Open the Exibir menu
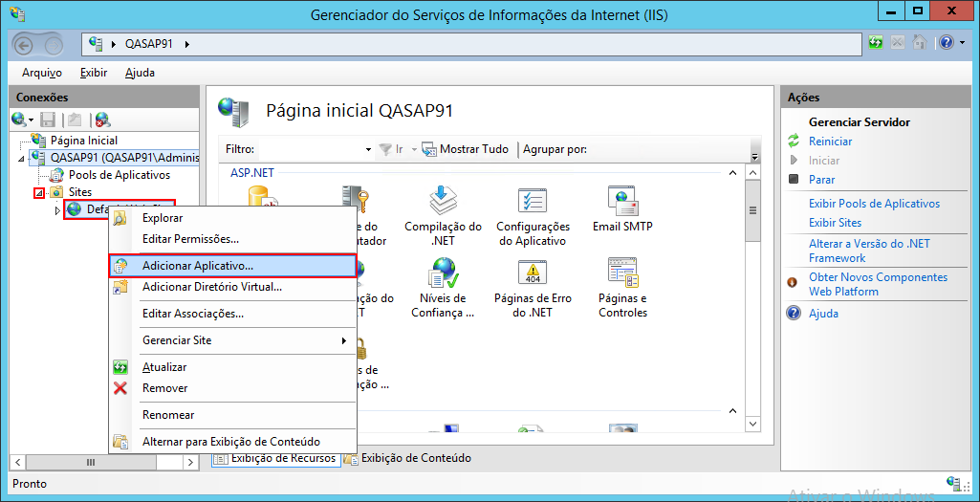Image resolution: width=980 pixels, height=502 pixels. click(94, 73)
